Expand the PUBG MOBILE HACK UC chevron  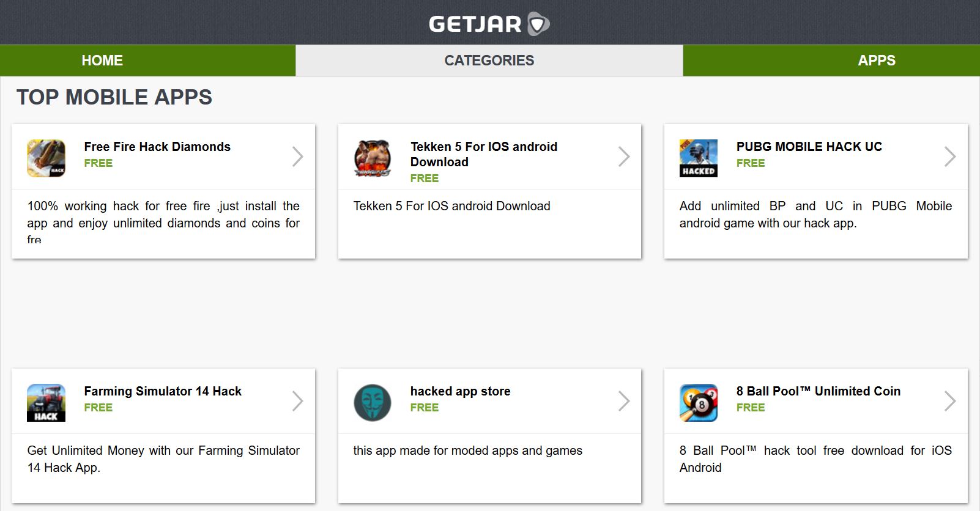coord(950,156)
